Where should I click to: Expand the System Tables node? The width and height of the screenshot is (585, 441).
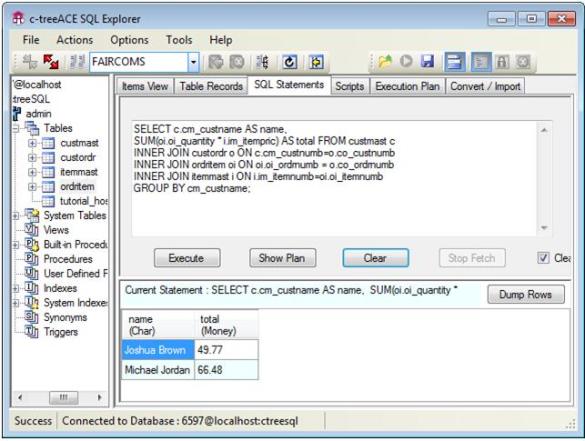click(x=16, y=216)
